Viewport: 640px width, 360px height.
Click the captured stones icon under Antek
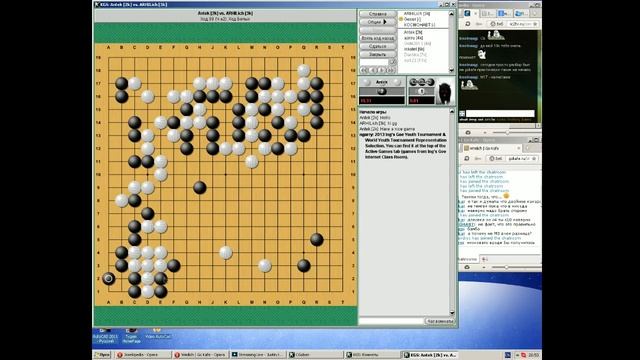click(382, 91)
